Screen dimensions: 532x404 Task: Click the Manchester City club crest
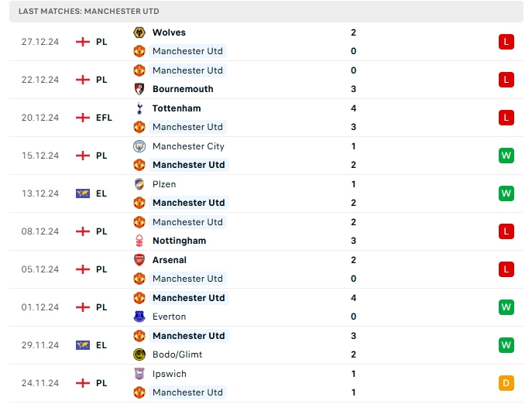point(139,146)
